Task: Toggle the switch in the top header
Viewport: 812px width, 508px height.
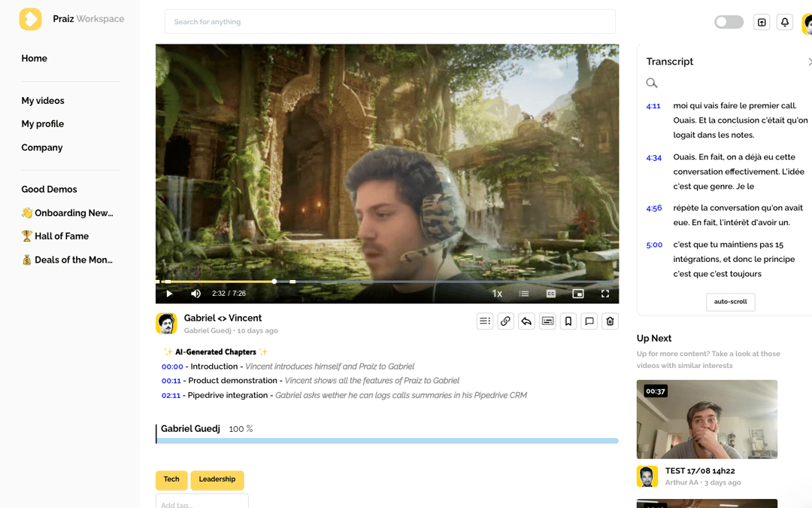Action: [x=729, y=23]
